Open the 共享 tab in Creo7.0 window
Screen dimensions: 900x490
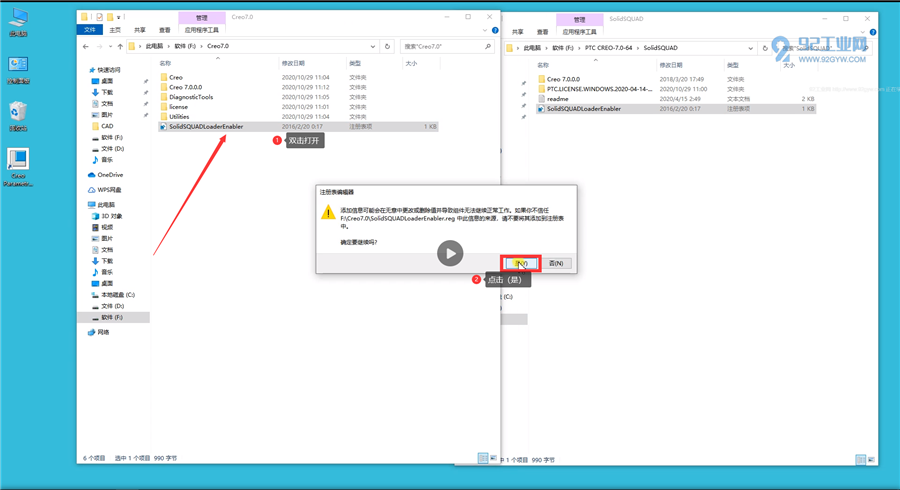click(139, 30)
